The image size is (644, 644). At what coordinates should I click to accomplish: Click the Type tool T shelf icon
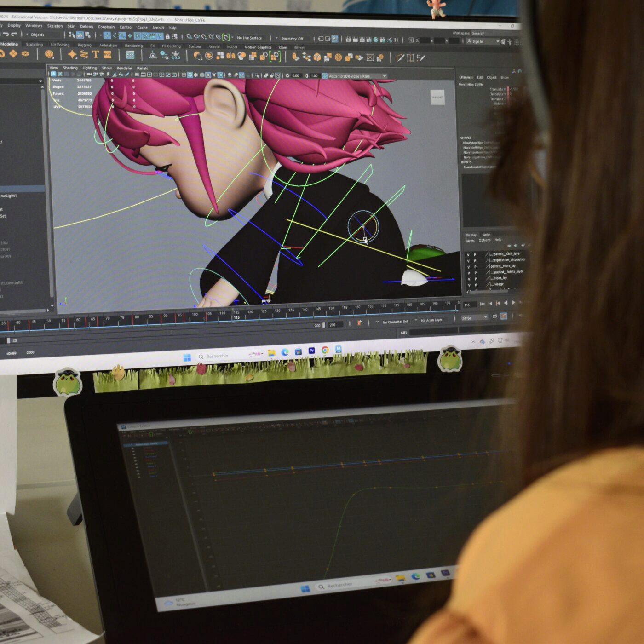(x=96, y=55)
